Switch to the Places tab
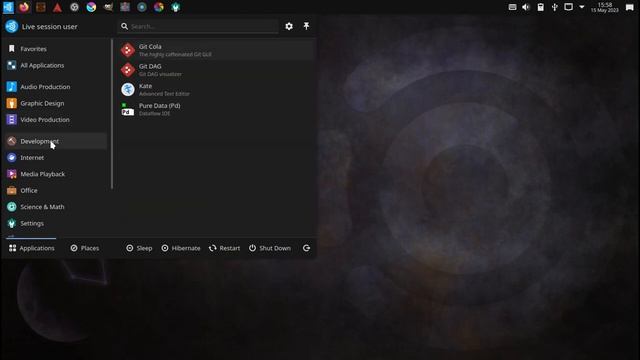640x360 pixels. pos(84,248)
